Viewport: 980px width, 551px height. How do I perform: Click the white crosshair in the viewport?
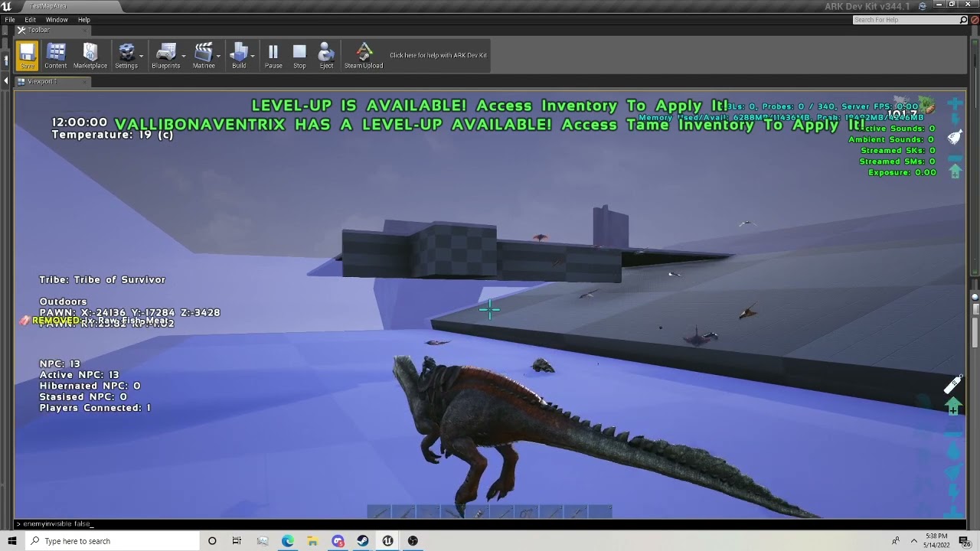(489, 309)
